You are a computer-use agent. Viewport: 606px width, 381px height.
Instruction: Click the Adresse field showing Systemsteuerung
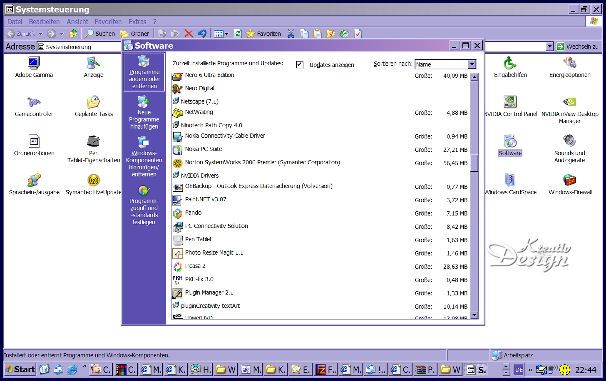pos(79,47)
